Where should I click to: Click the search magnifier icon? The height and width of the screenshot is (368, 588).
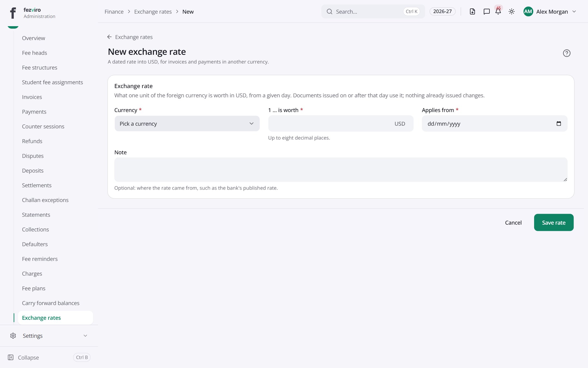click(x=329, y=11)
